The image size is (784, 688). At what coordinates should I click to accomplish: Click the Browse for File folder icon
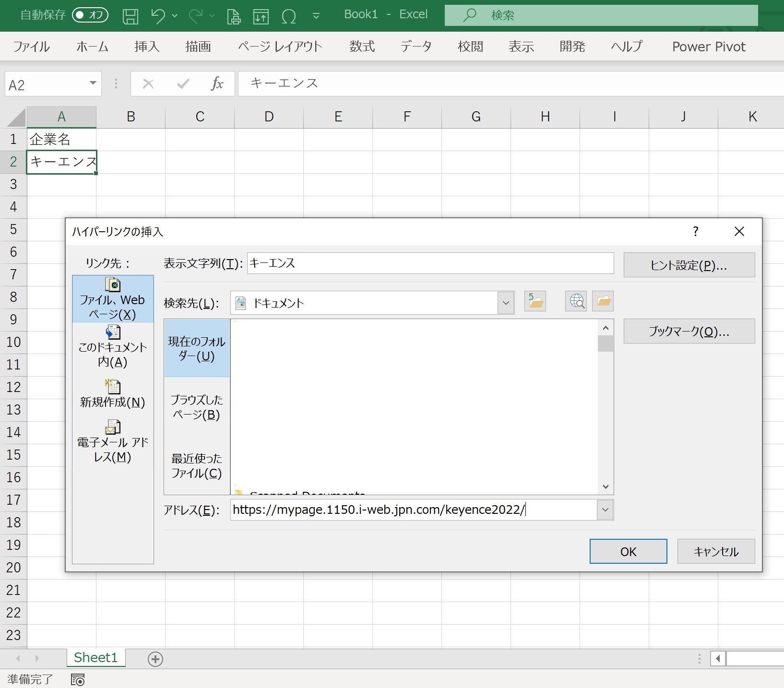[603, 301]
